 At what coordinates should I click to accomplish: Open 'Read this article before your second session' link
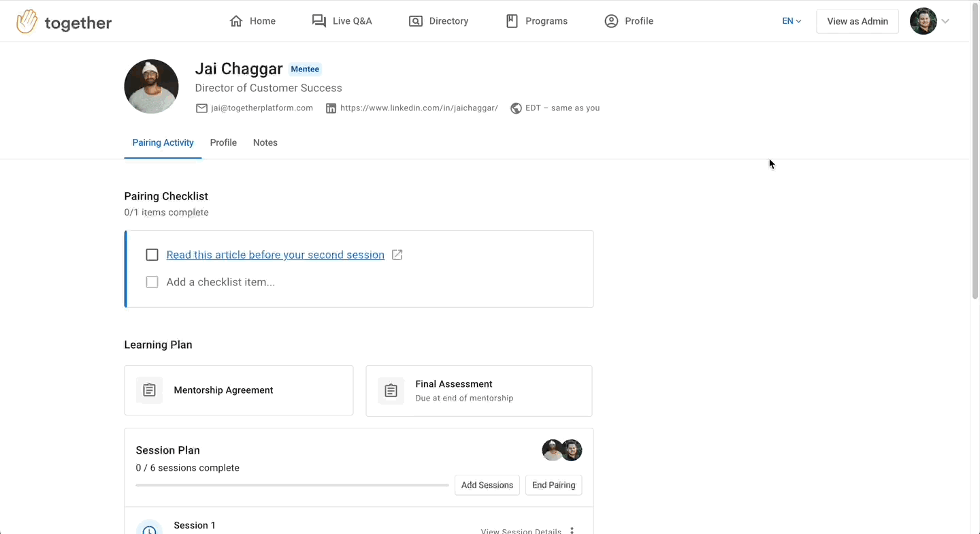[276, 255]
